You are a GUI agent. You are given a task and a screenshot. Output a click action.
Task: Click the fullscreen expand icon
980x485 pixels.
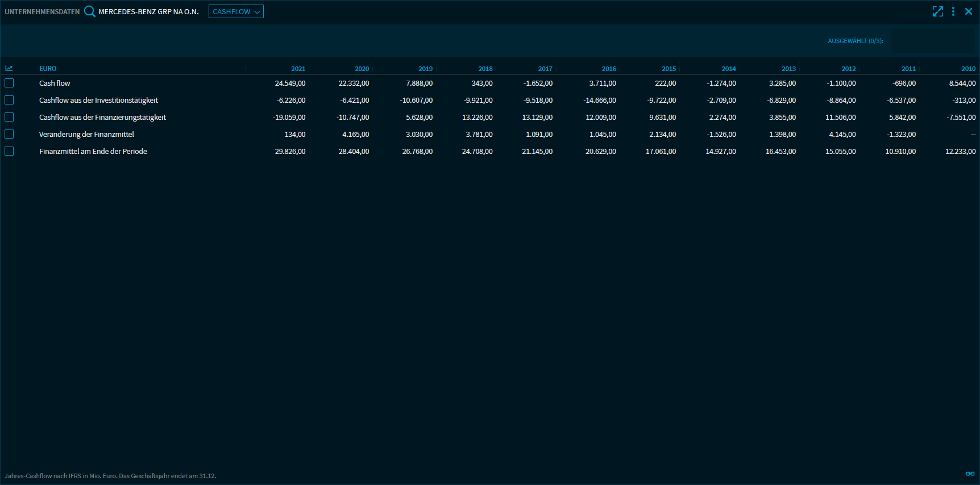coord(938,11)
